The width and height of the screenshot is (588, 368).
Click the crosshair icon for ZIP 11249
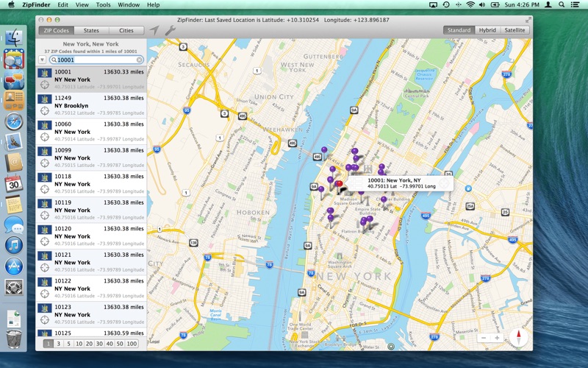tap(44, 110)
